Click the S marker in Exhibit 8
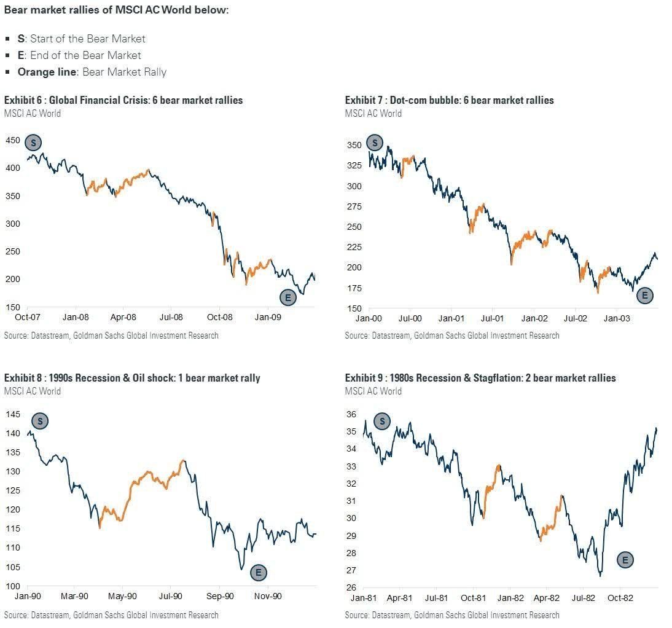Image resolution: width=672 pixels, height=628 pixels. [40, 421]
